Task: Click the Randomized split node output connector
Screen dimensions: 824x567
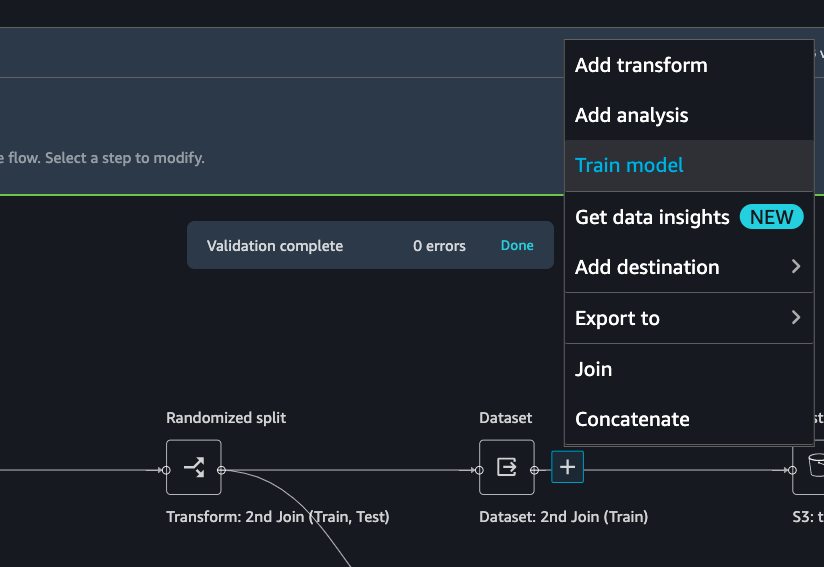Action: (x=221, y=470)
